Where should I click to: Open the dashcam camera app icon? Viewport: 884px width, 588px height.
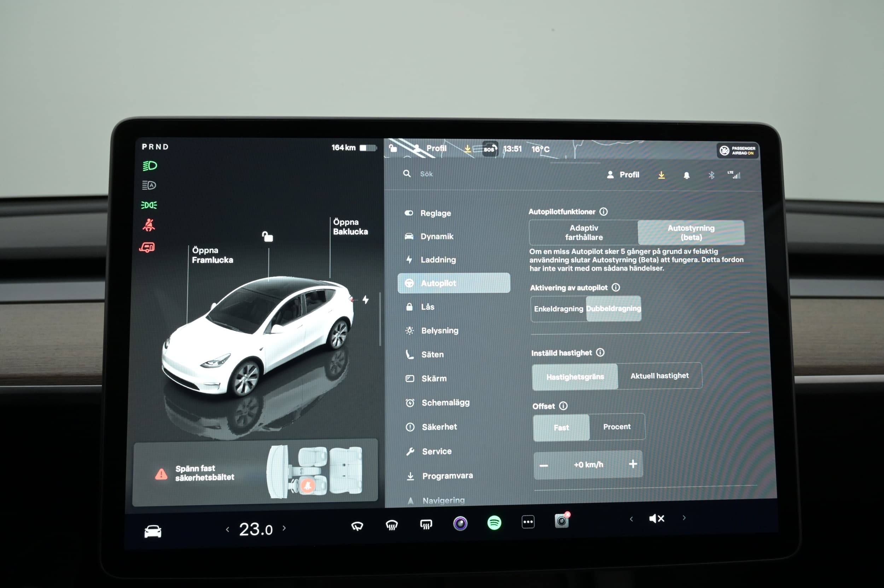pyautogui.click(x=562, y=521)
